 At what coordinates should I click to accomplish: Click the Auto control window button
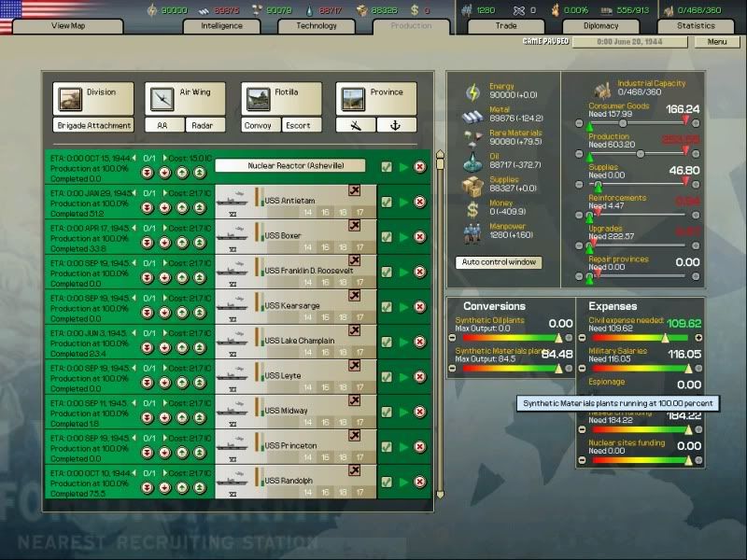tap(499, 262)
